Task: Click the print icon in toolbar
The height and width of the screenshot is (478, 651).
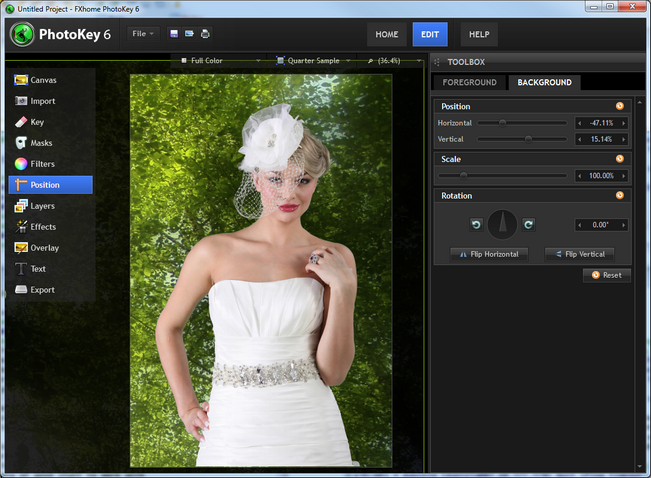Action: tap(205, 34)
